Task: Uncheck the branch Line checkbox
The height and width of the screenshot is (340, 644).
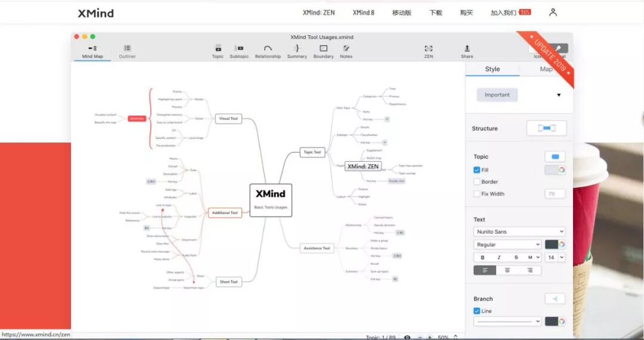Action: [x=477, y=311]
